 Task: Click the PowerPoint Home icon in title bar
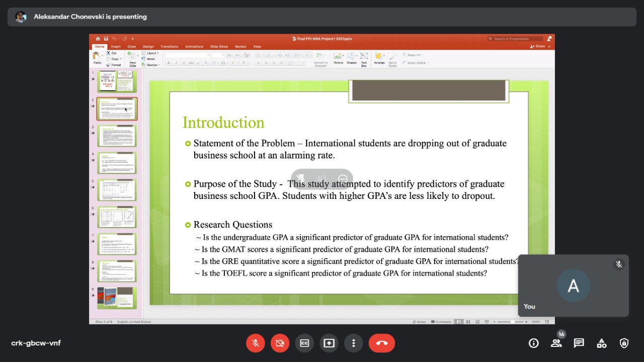98,39
